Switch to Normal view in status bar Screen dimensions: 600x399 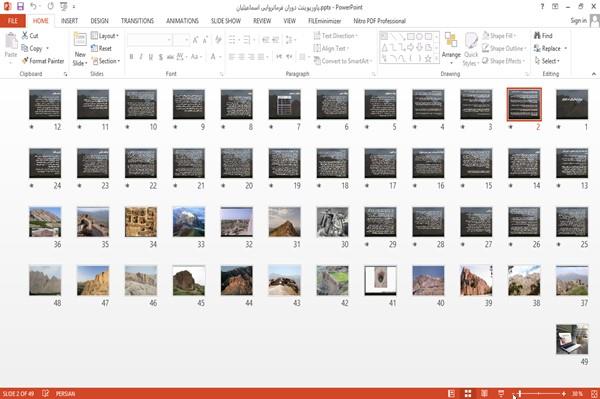tap(452, 393)
